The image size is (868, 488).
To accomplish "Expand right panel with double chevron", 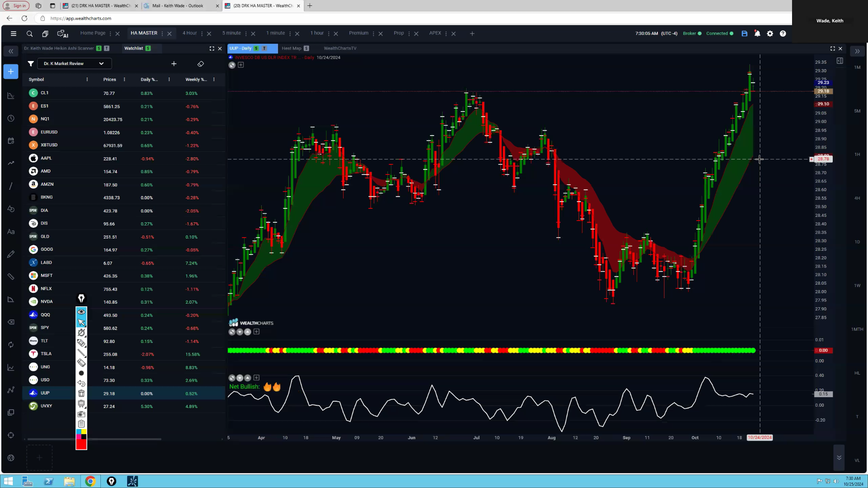I will pyautogui.click(x=857, y=51).
